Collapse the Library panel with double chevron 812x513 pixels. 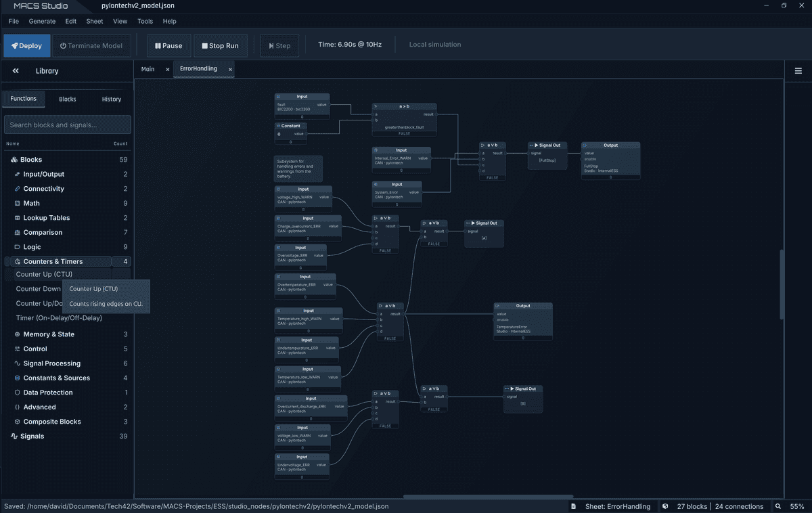point(16,71)
